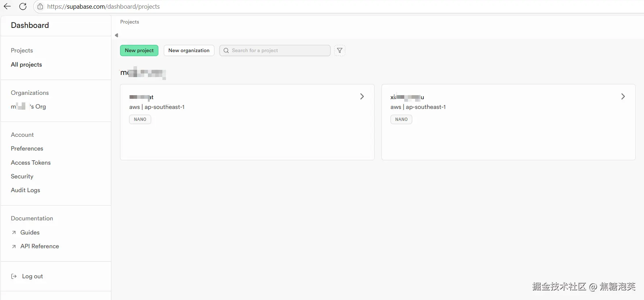Click the NANO badge on the first project
This screenshot has height=300, width=644.
click(140, 119)
